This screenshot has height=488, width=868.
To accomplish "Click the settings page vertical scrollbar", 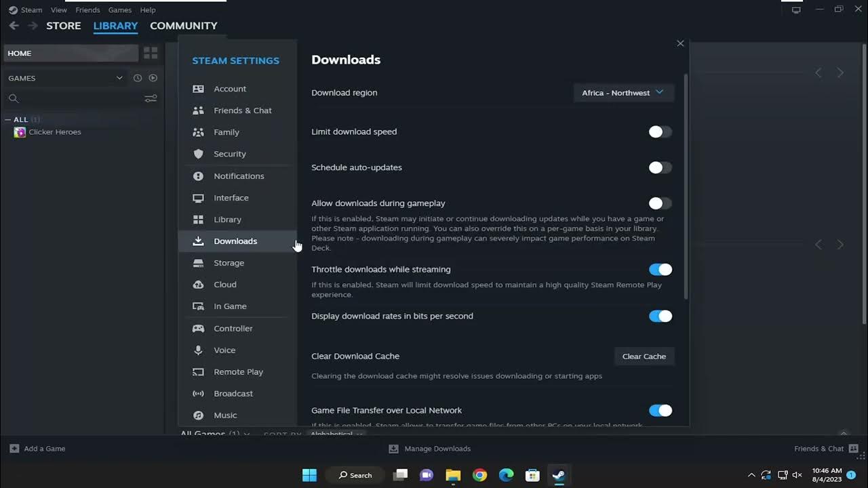I will coord(686,186).
